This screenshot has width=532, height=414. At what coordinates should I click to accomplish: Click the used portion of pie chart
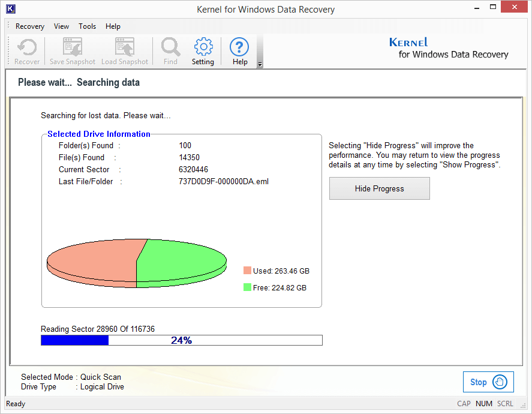tap(95, 261)
